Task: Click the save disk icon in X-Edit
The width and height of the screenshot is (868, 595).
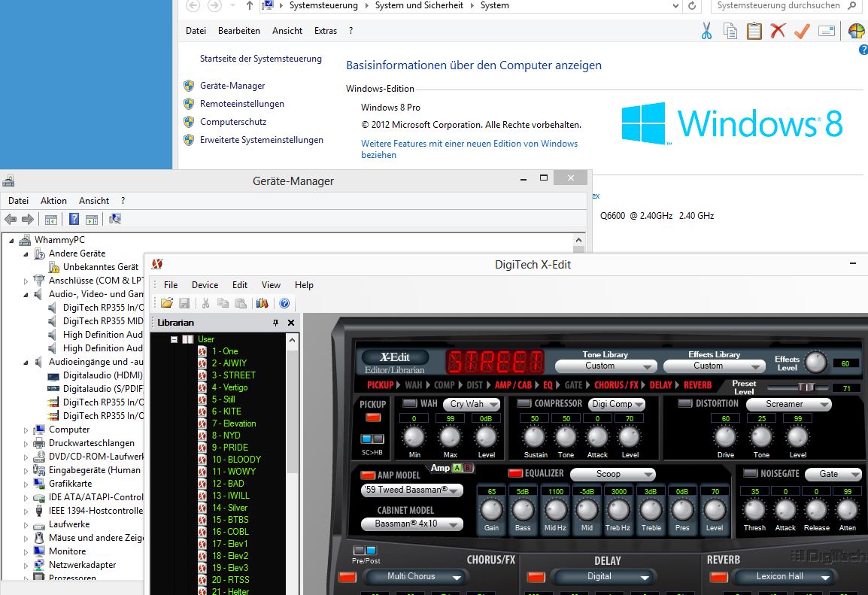Action: (x=184, y=302)
